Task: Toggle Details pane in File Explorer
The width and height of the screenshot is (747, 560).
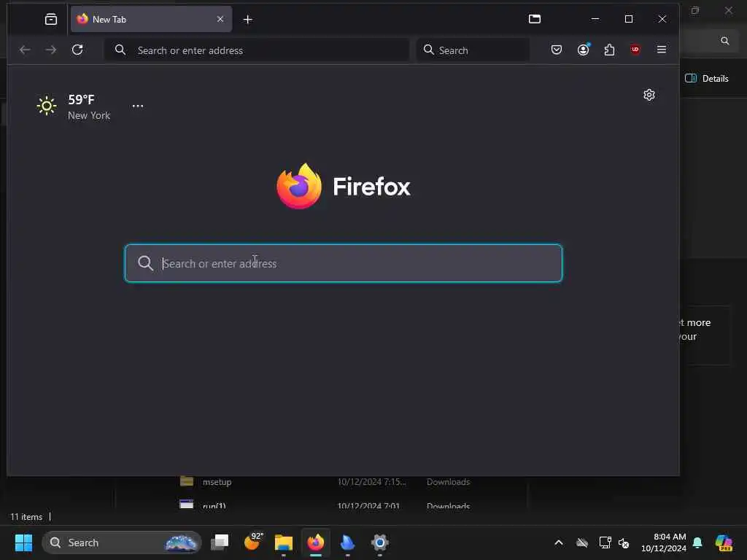Action: (706, 79)
